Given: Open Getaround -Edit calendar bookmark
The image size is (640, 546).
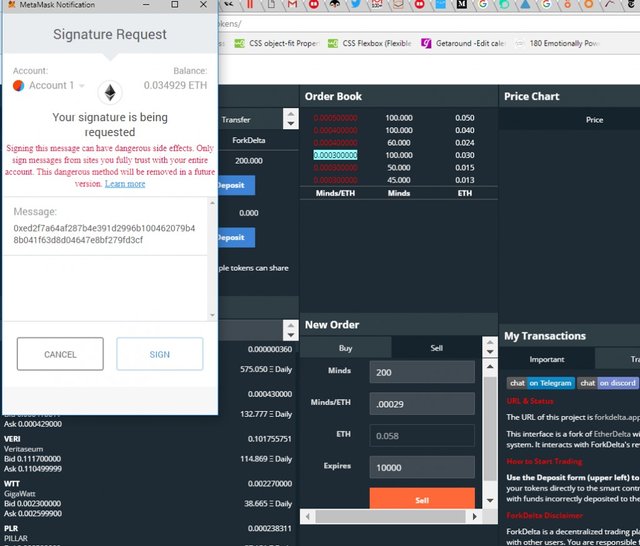Looking at the screenshot, I should 464,43.
